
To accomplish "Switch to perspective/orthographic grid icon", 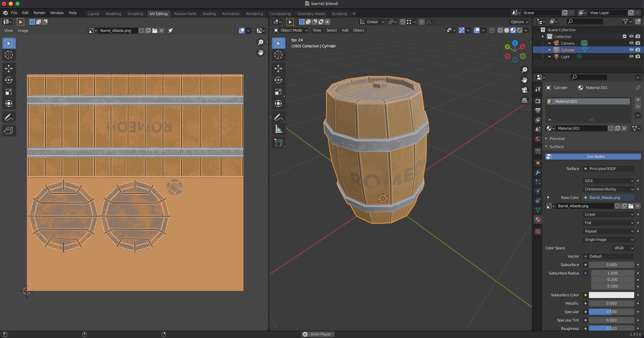I will [524, 100].
